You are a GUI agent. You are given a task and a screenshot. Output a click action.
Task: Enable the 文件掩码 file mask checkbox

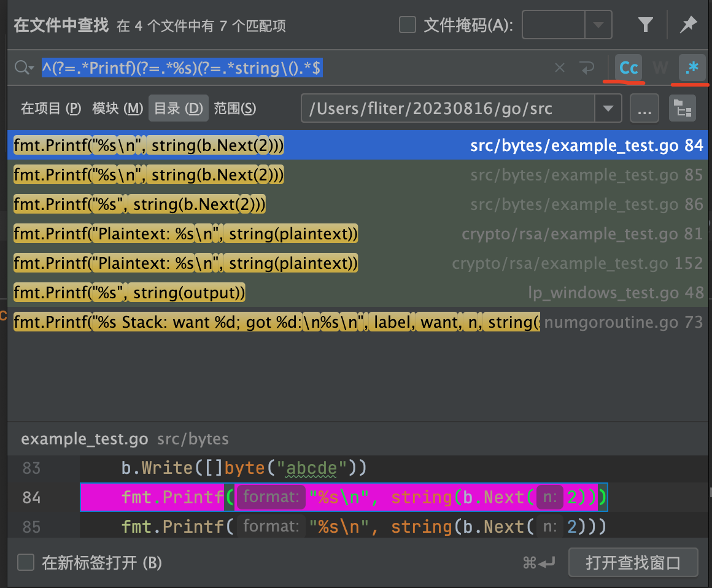click(408, 25)
